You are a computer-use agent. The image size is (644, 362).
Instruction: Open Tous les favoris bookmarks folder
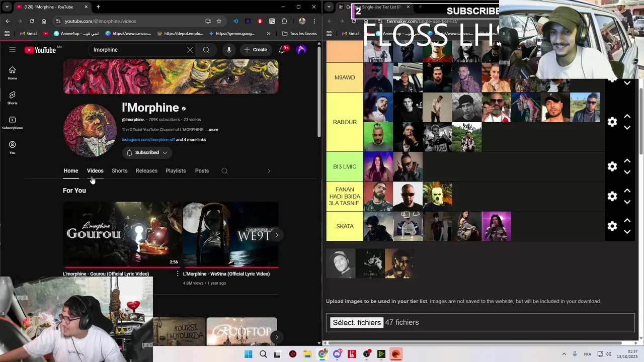point(299,34)
